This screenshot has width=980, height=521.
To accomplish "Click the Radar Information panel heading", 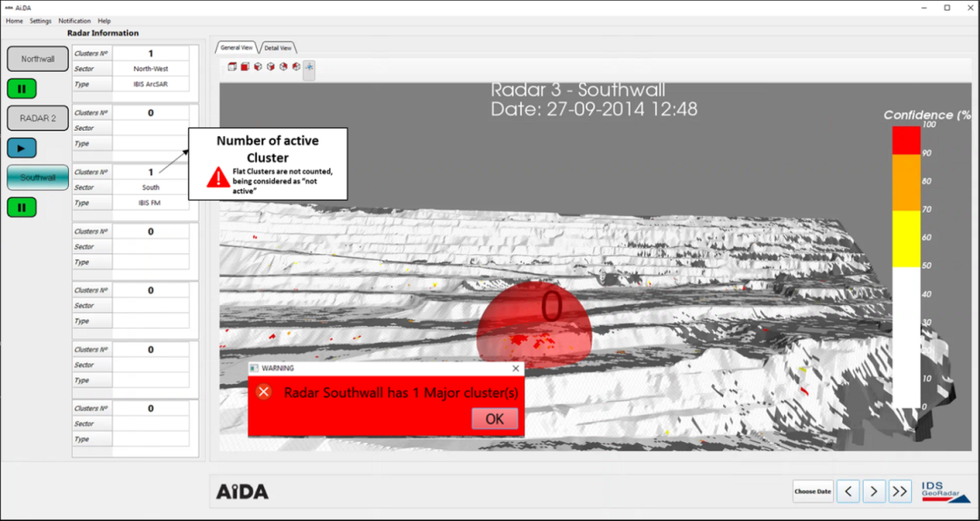I will (103, 34).
